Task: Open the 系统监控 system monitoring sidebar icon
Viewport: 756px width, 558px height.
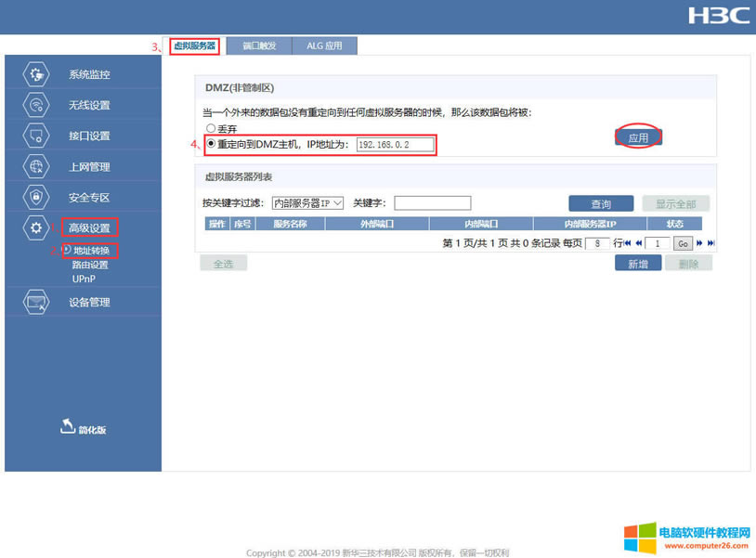Action: coord(35,73)
